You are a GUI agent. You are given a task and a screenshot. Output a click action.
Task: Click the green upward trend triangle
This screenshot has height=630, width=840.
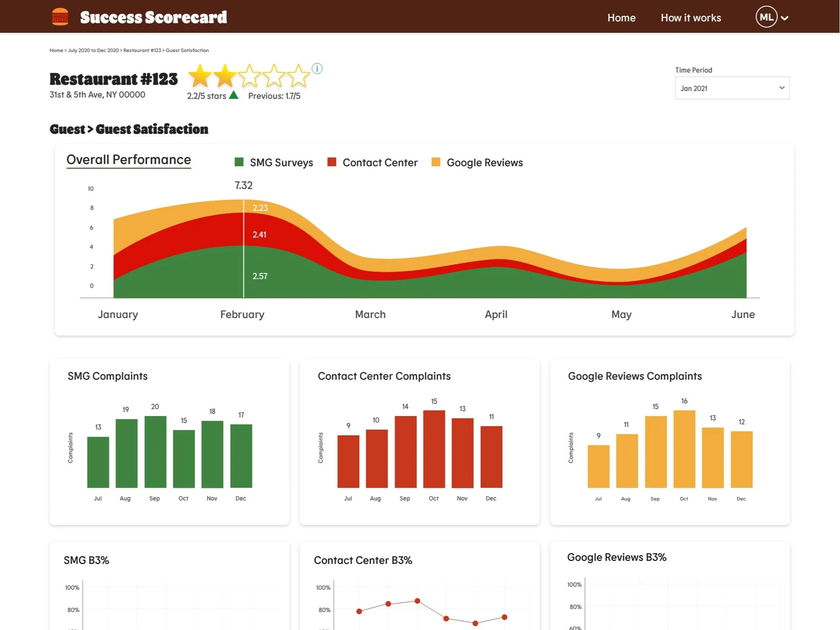click(x=234, y=95)
